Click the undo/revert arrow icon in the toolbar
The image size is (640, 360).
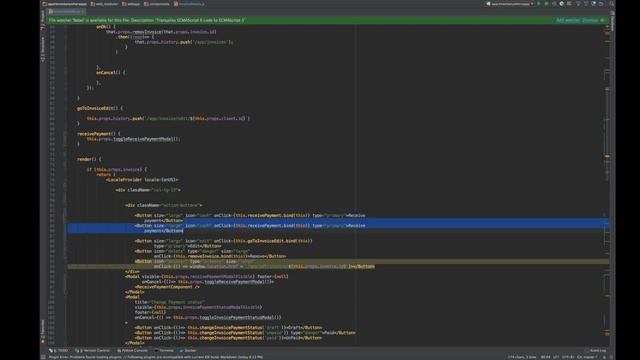[601, 4]
